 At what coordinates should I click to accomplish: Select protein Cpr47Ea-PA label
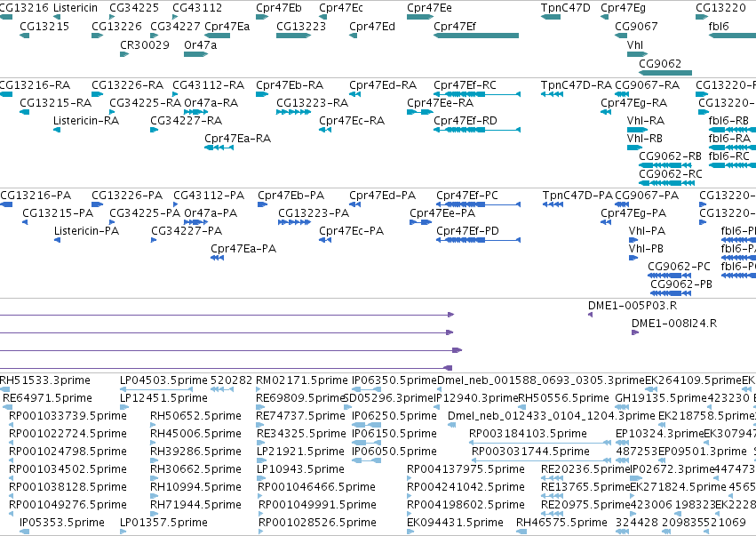coord(243,249)
